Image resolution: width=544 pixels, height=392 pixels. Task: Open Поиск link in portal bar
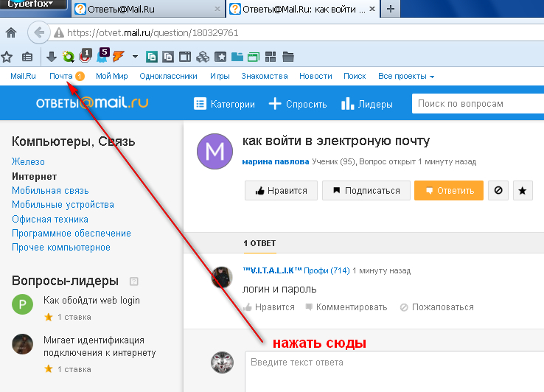point(355,76)
